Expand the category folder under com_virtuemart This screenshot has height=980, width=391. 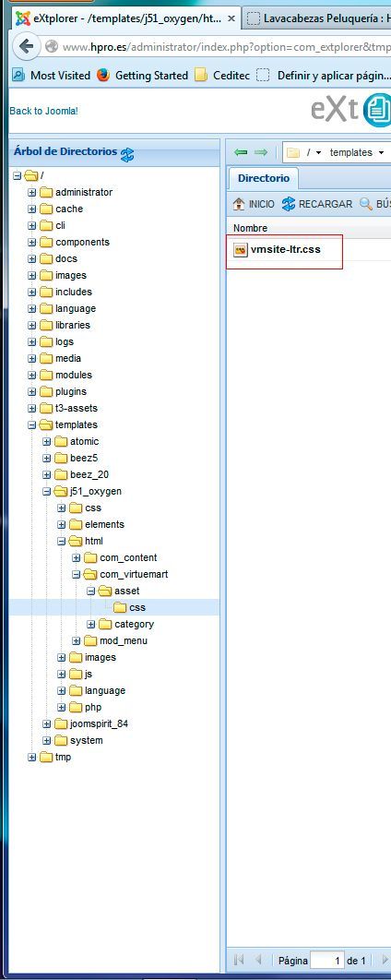pyautogui.click(x=91, y=625)
